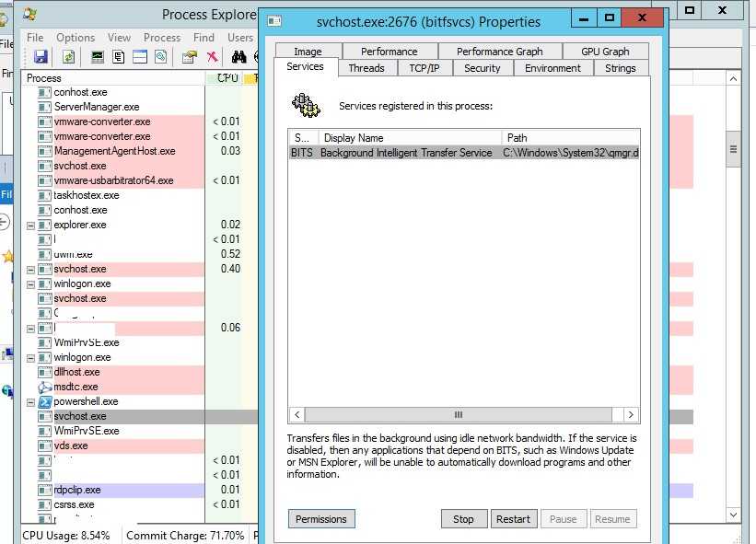Click the Permissions button
The width and height of the screenshot is (756, 544).
[x=321, y=519]
